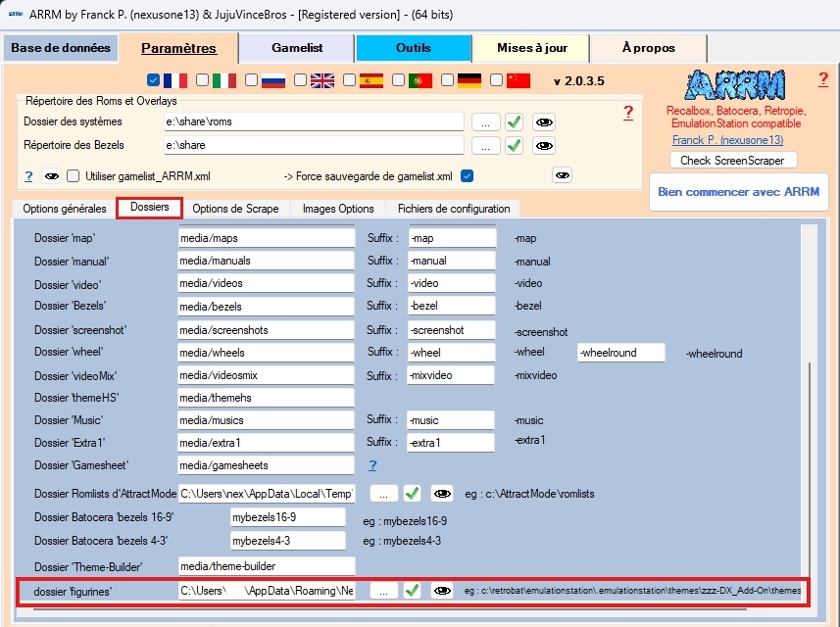Open the Options de Scrape sub-tab

[235, 209]
